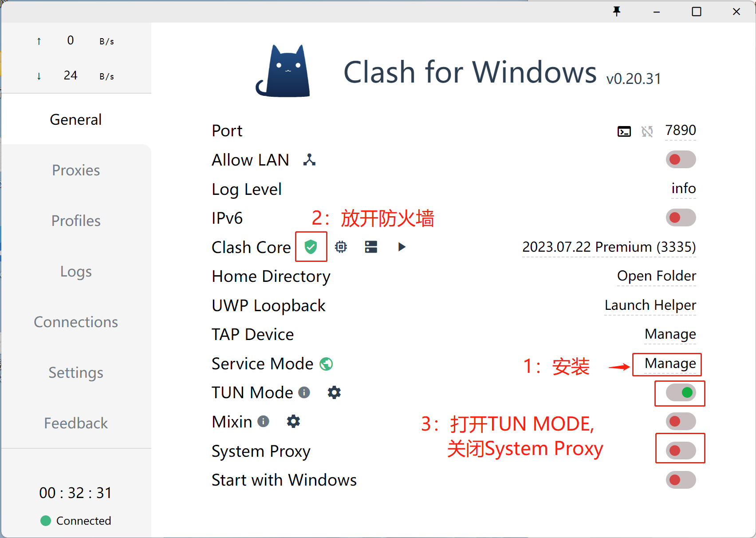Open the Clash Core chip icon
The height and width of the screenshot is (538, 756).
[x=341, y=247]
